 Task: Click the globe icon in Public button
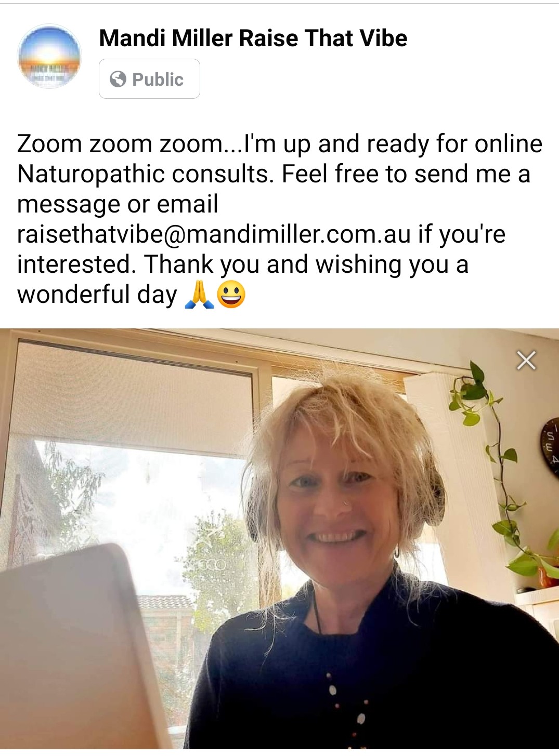point(118,79)
